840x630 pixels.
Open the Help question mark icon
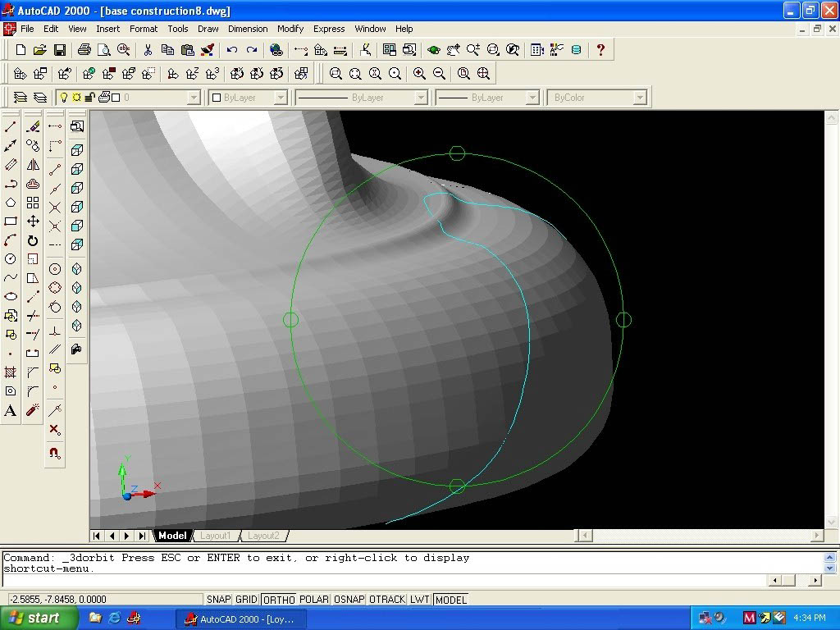tap(600, 50)
